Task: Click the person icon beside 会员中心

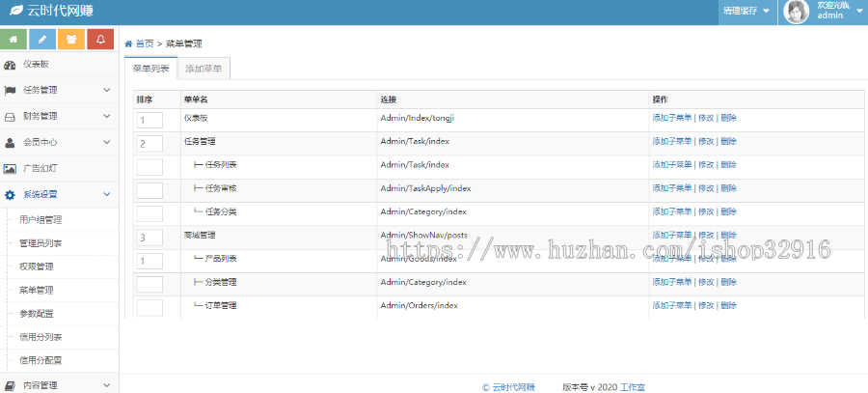Action: pyautogui.click(x=10, y=143)
